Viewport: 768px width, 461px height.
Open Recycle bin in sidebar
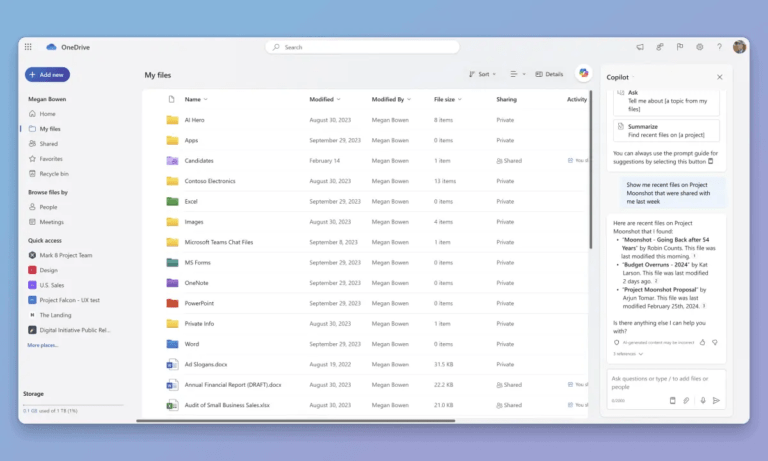pyautogui.click(x=54, y=174)
